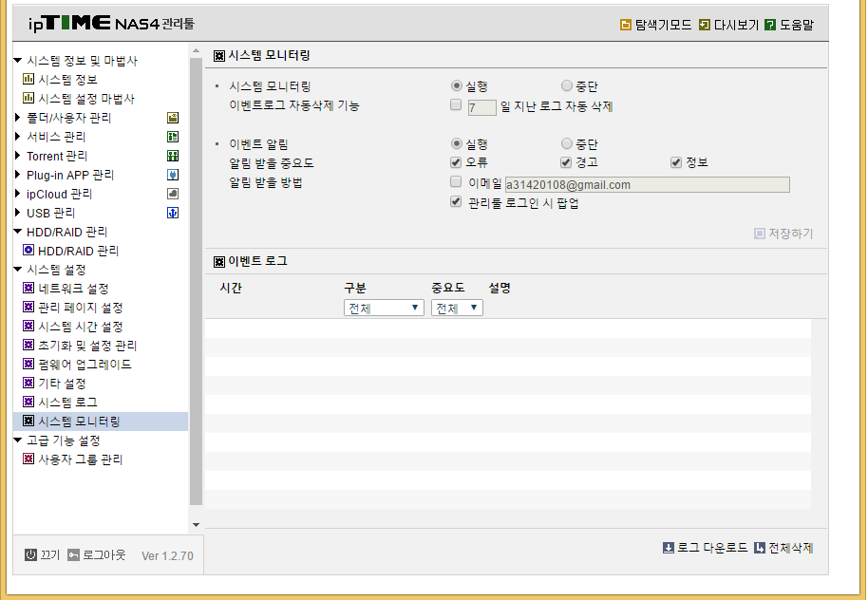This screenshot has width=868, height=600.
Task: Open 시스템 설정 마법사 link
Action: (x=86, y=99)
